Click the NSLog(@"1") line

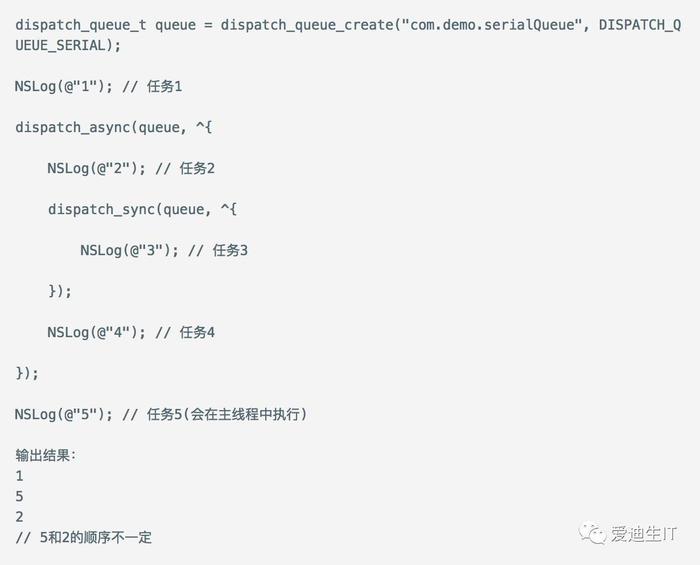(x=63, y=86)
